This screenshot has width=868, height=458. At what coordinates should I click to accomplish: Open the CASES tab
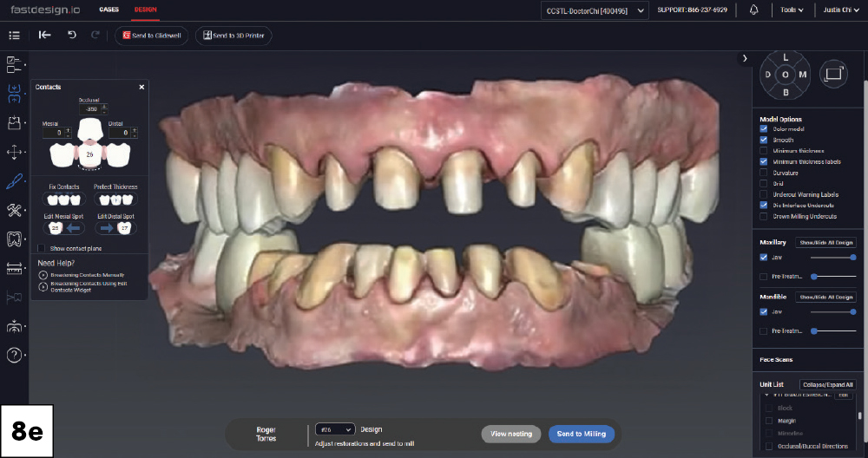(108, 10)
